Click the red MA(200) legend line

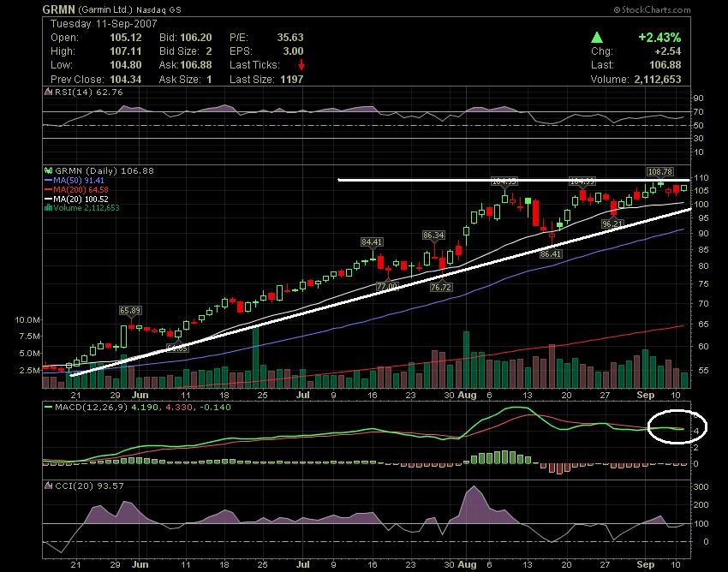click(48, 189)
